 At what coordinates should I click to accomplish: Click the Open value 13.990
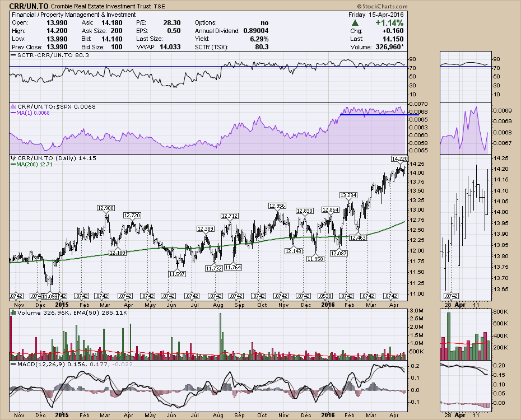pyautogui.click(x=57, y=22)
